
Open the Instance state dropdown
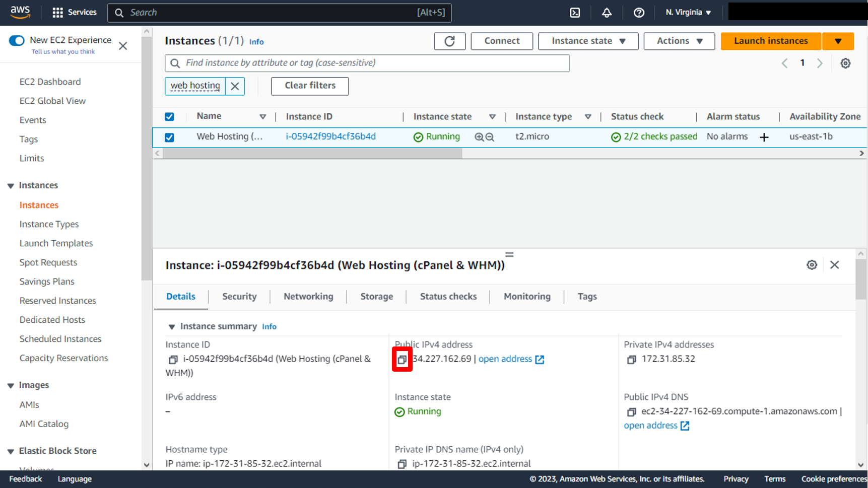click(588, 41)
